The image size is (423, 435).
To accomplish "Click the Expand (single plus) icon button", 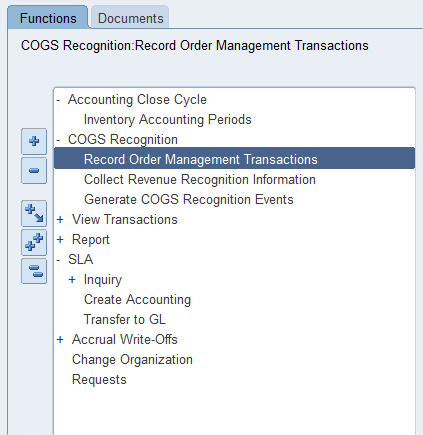I will [x=34, y=141].
